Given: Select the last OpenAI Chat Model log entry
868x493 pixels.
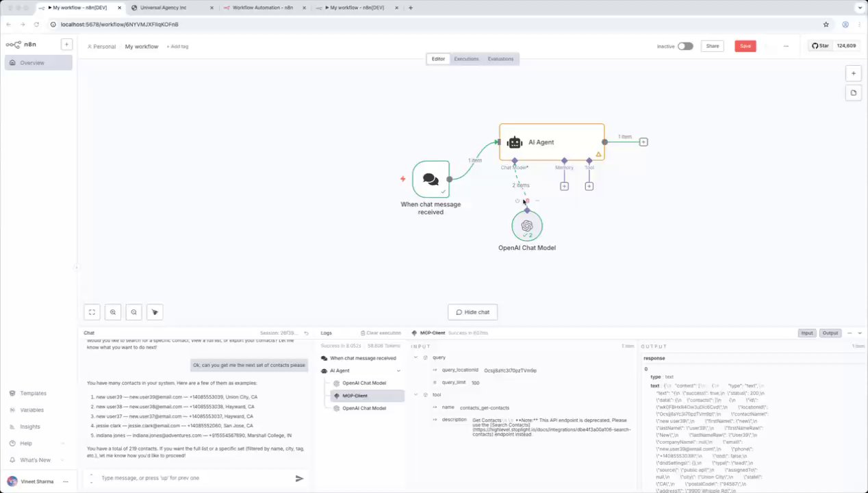Looking at the screenshot, I should point(364,408).
